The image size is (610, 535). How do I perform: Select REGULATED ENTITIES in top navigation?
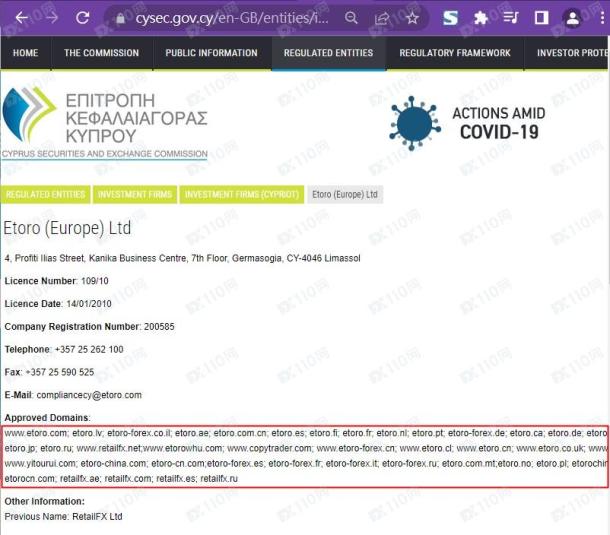[328, 53]
